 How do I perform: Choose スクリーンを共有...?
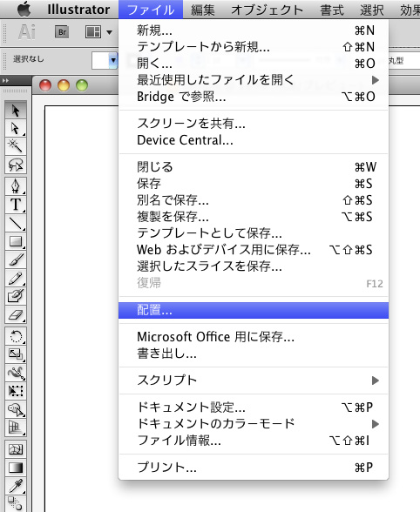click(x=254, y=123)
